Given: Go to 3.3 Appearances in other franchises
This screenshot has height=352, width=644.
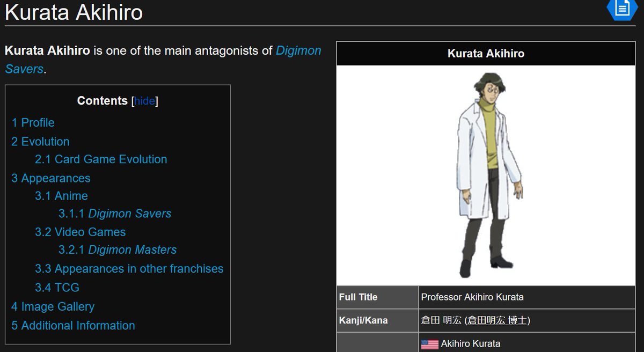Looking at the screenshot, I should click(129, 269).
